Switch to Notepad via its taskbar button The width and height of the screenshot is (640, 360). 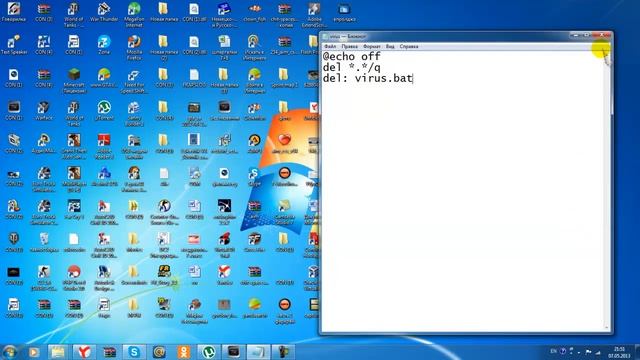tap(258, 352)
